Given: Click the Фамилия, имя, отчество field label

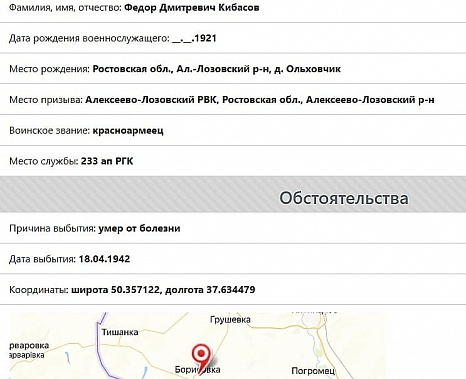Looking at the screenshot, I should [x=65, y=8].
